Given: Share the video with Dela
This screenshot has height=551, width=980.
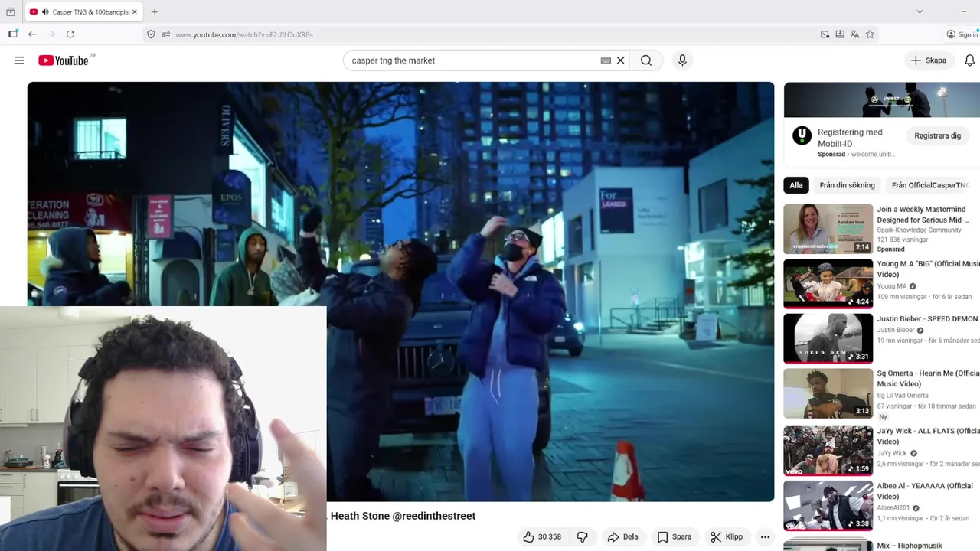Looking at the screenshot, I should [x=622, y=536].
